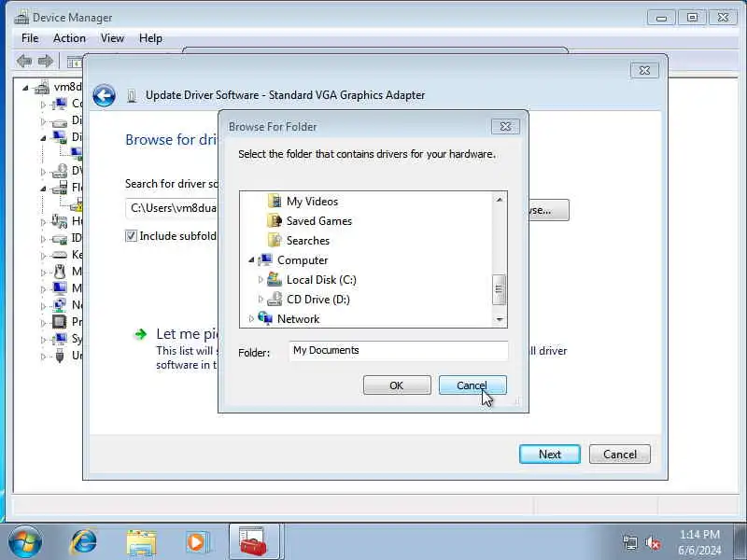Screen dimensions: 747x560
Task: Click the folder tree scrollbar down arrow
Action: click(500, 319)
